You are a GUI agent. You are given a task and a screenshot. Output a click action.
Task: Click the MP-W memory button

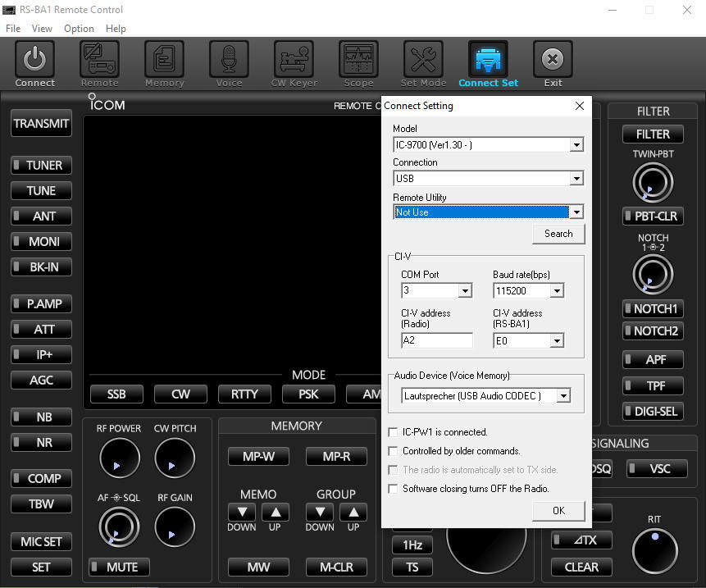click(258, 457)
